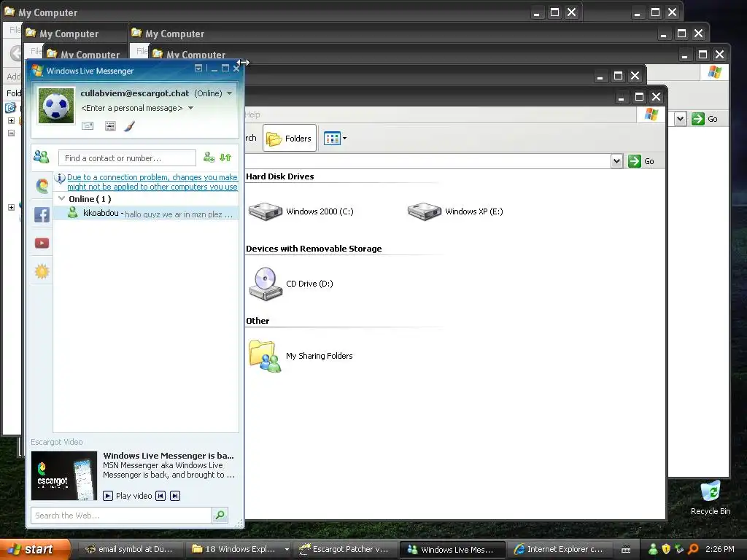Click the Other group header
Image resolution: width=747 pixels, height=560 pixels.
pyautogui.click(x=258, y=321)
